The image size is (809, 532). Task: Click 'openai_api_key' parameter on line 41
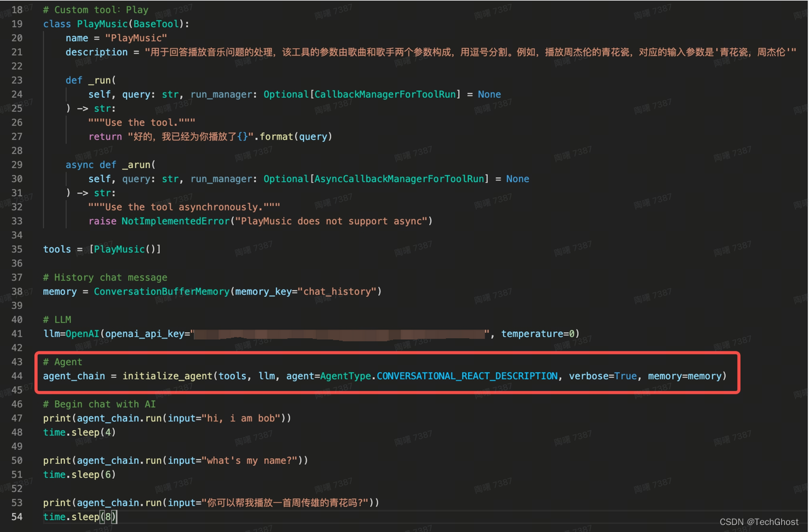(x=144, y=334)
